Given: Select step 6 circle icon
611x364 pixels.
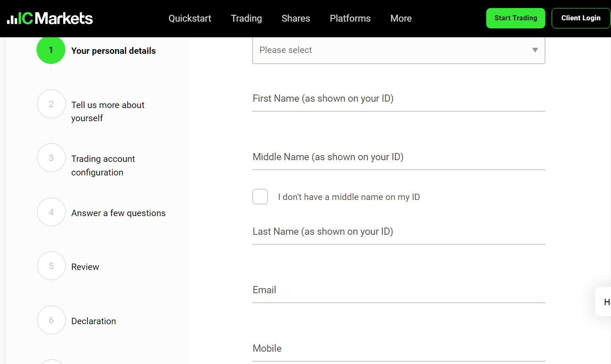Looking at the screenshot, I should (x=51, y=320).
